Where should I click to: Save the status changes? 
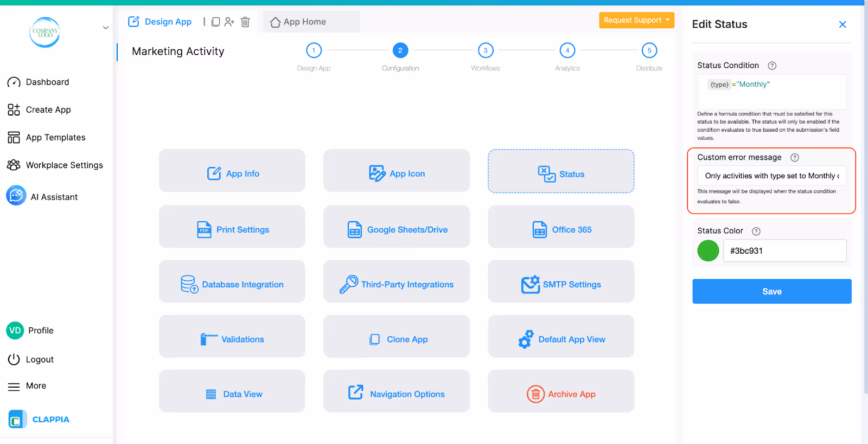click(772, 292)
